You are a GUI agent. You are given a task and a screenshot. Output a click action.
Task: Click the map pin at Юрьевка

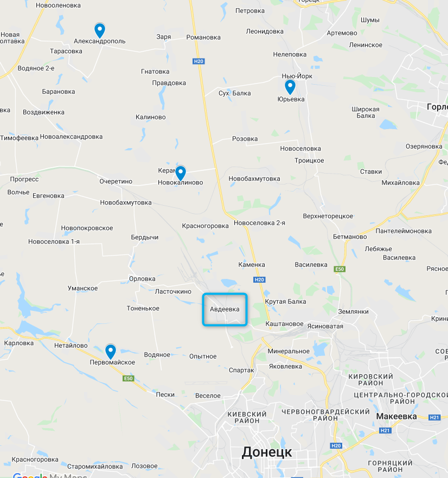point(290,87)
